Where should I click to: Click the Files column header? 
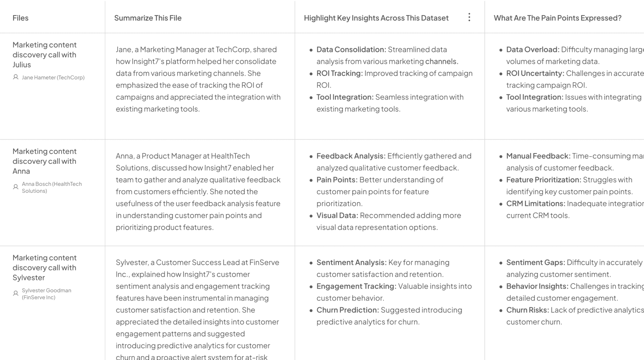(x=20, y=18)
